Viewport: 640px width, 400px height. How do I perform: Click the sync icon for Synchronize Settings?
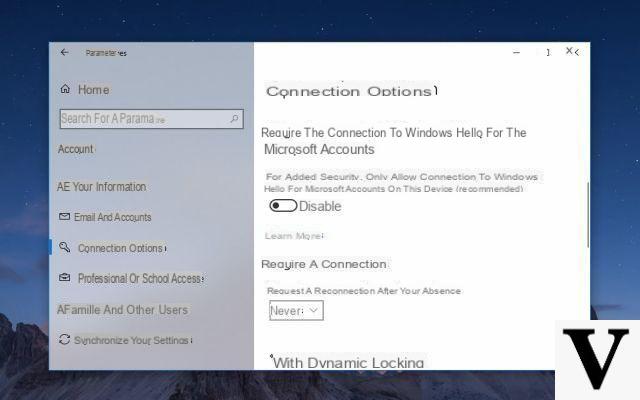click(64, 340)
